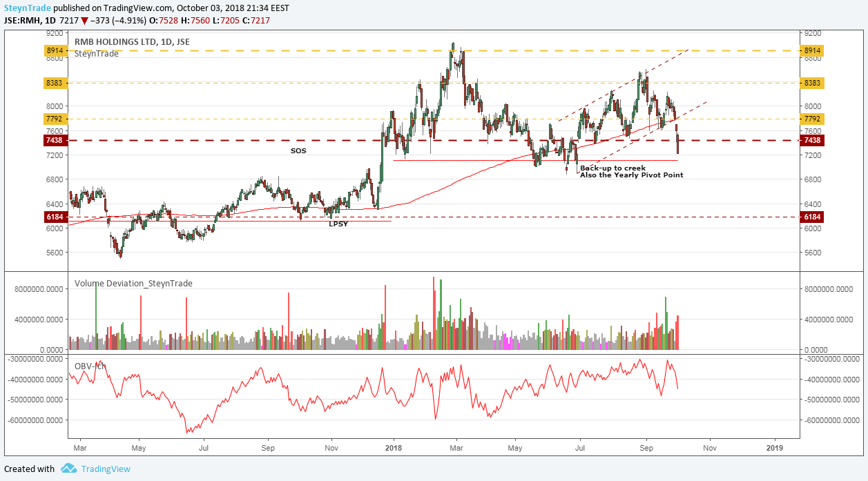The image size is (868, 481).
Task: Click the C:7217 close value
Action: (x=256, y=21)
